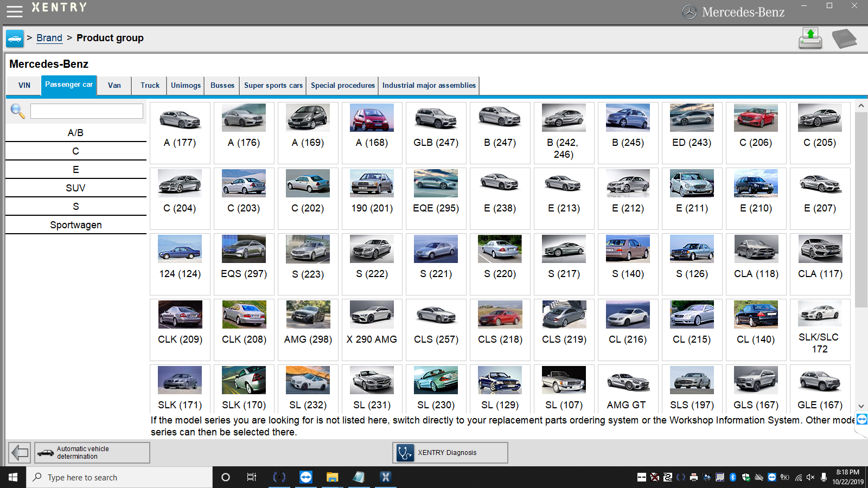Open the Windows Start menu

point(13,477)
